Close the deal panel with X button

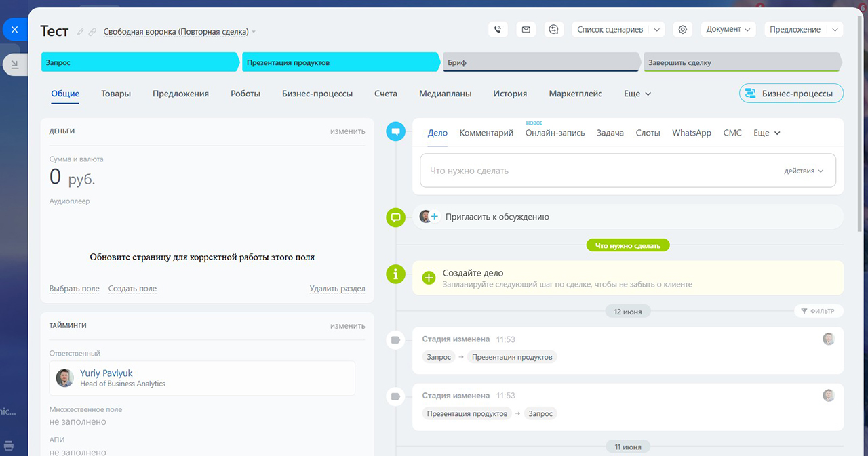[14, 30]
